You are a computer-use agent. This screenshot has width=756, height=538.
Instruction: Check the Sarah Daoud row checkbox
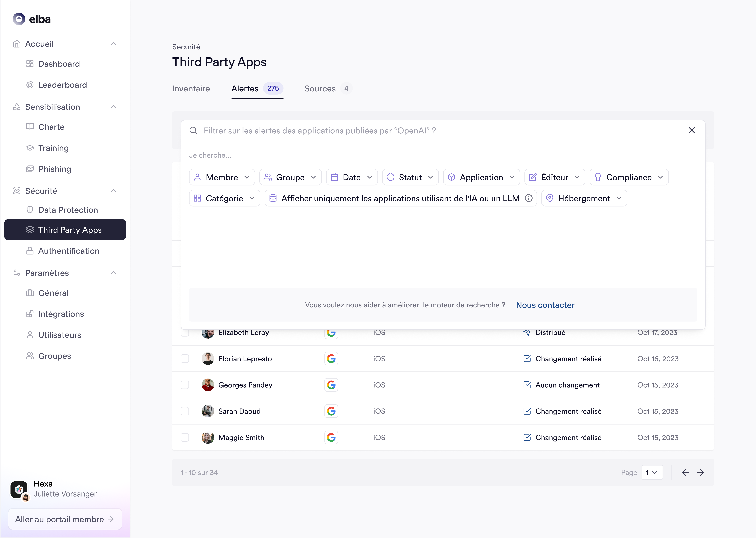tap(185, 411)
